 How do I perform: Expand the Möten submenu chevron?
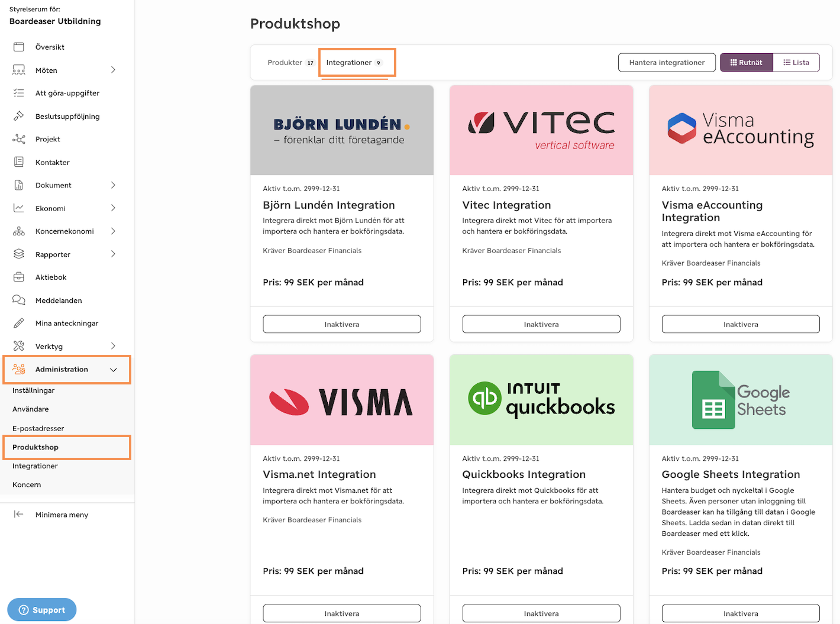[113, 70]
